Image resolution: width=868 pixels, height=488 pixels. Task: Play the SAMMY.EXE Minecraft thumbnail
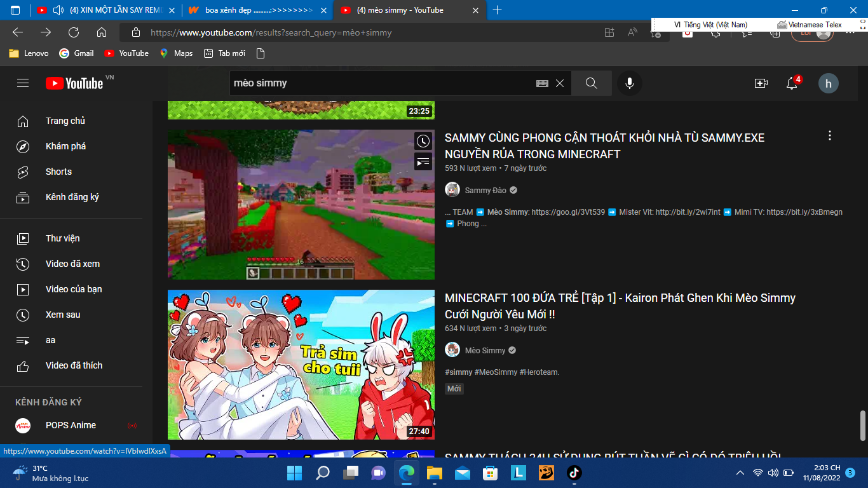(301, 205)
